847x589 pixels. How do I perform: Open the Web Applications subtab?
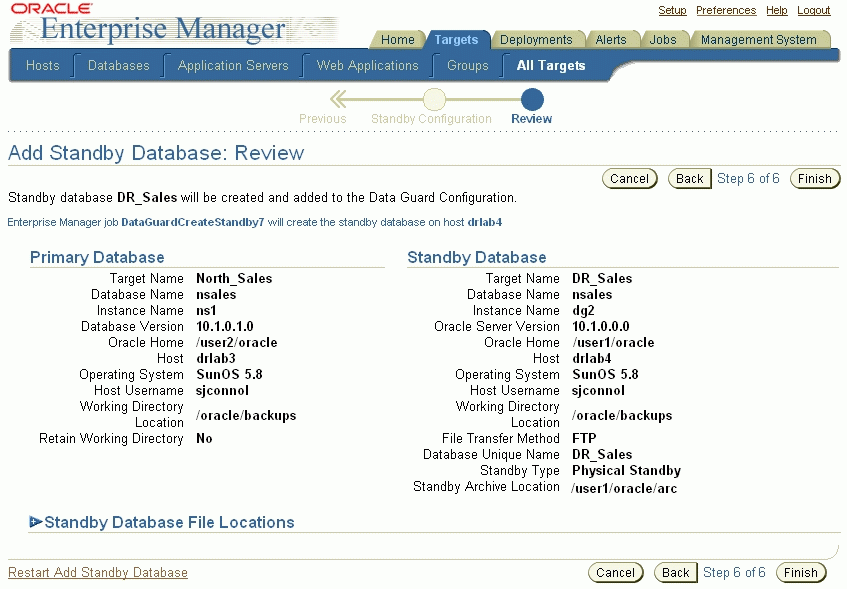[367, 66]
